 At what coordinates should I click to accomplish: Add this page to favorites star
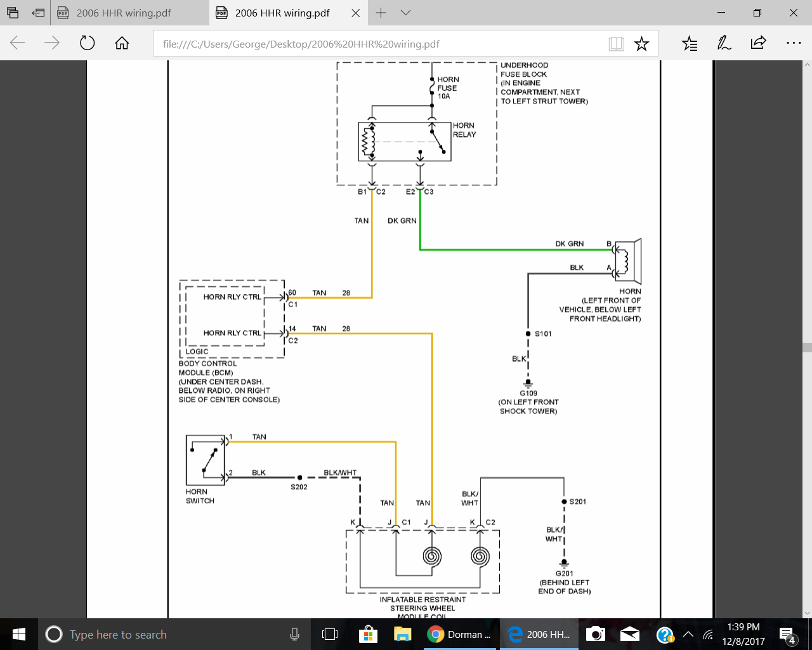(642, 44)
